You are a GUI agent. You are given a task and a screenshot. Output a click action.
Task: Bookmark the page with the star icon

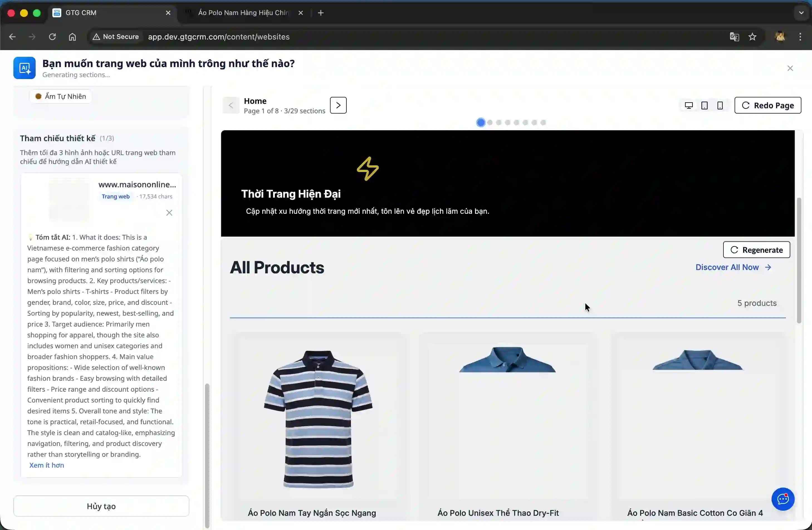click(x=753, y=37)
